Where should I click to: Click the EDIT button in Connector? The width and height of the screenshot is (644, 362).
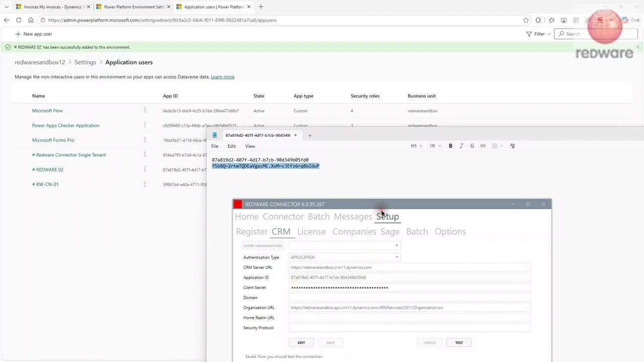coord(301,342)
